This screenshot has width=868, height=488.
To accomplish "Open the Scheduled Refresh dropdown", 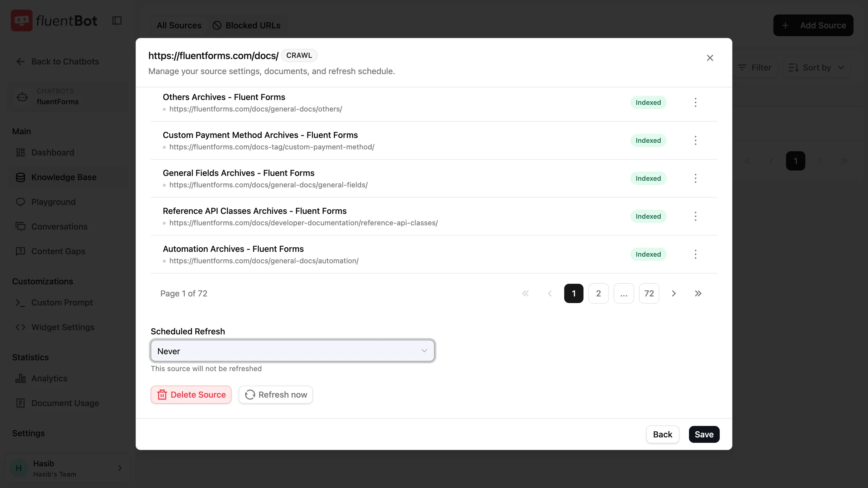I will coord(292,351).
